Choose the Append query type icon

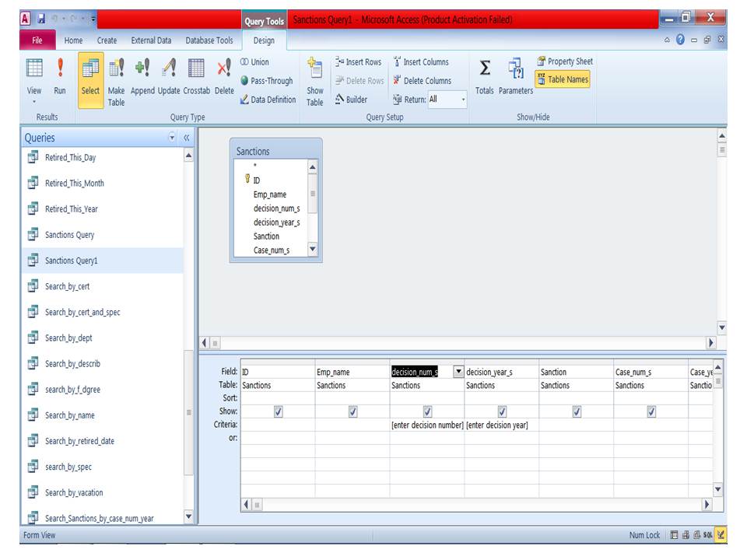click(x=142, y=77)
